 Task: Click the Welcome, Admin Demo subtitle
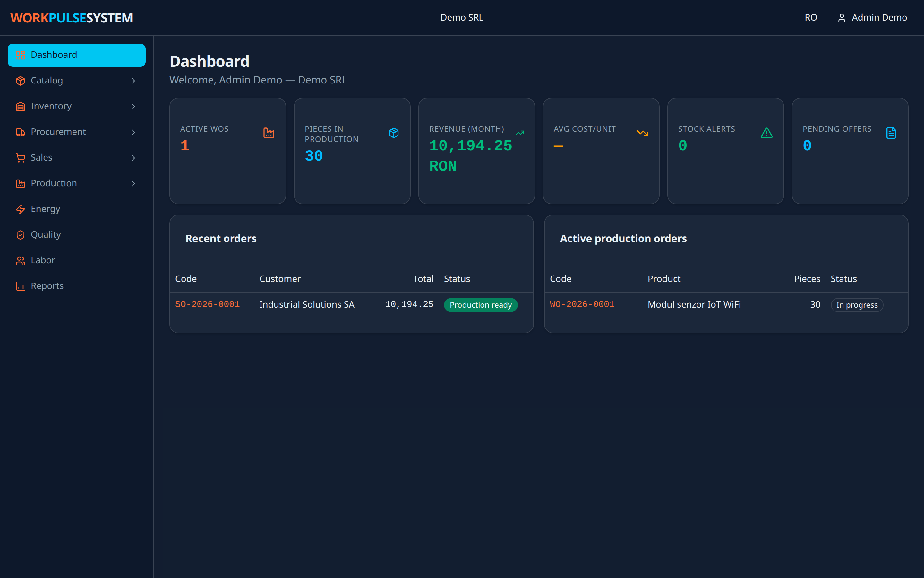click(x=258, y=80)
